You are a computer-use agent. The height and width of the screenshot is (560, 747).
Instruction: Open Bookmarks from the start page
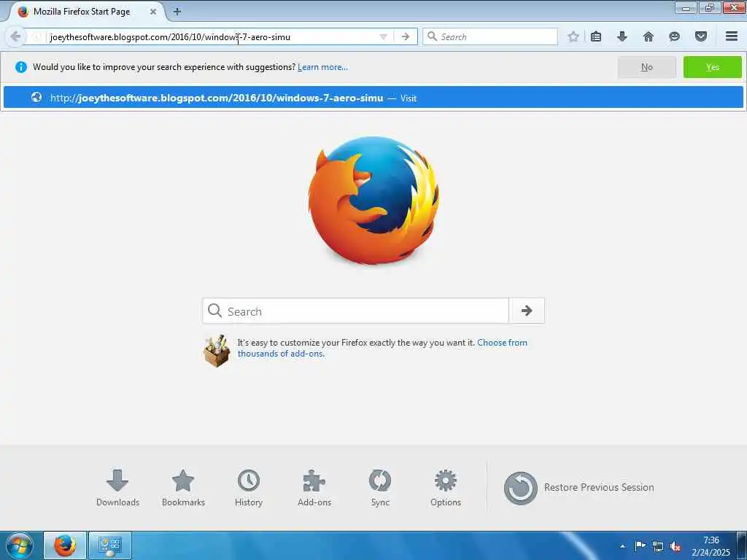point(183,488)
